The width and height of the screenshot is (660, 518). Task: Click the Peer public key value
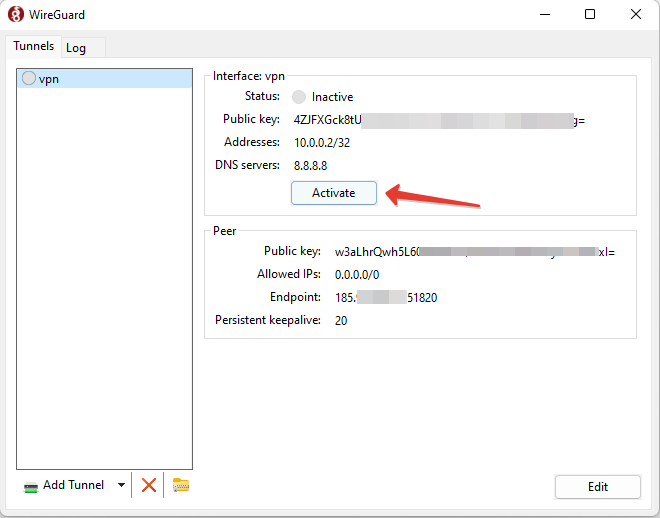474,252
